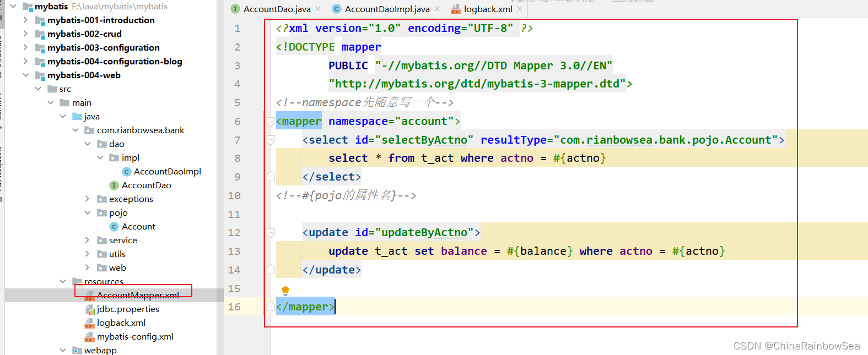Switch to the logback.xml editor tab
This screenshot has height=355, width=868.
pyautogui.click(x=488, y=9)
